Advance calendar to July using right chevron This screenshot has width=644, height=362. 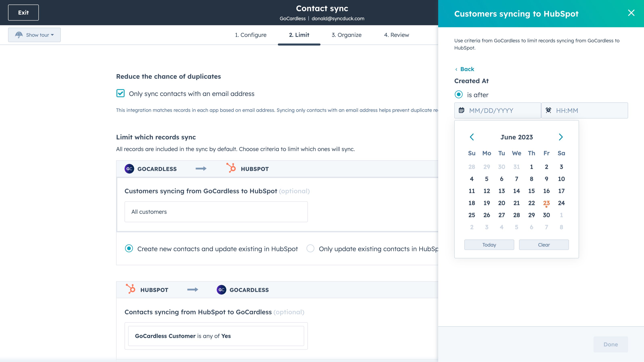(561, 137)
